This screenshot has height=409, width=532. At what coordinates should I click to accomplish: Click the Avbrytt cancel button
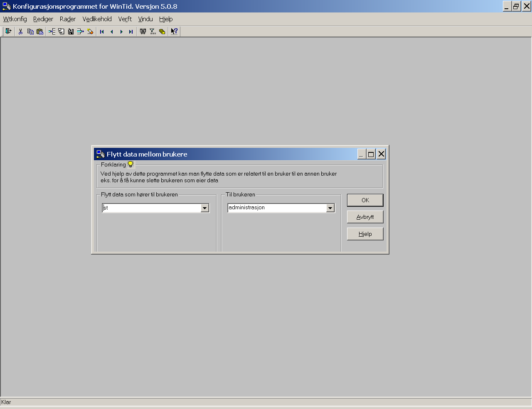click(365, 217)
